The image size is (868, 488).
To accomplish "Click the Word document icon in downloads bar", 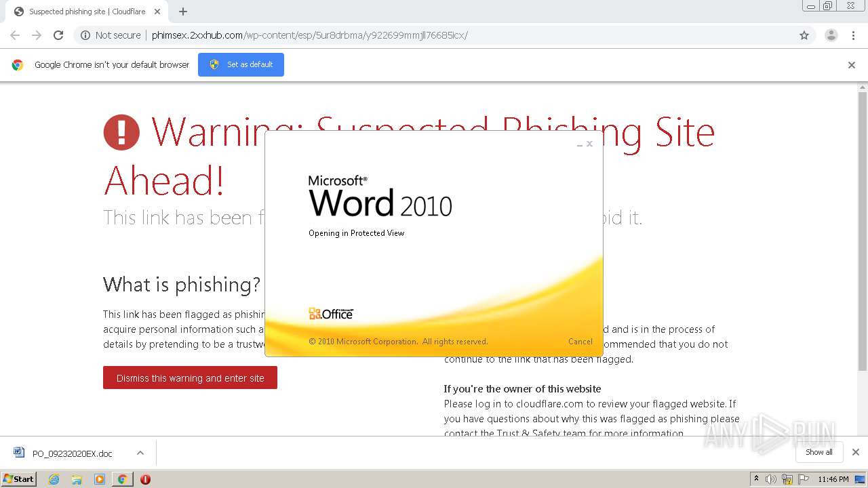I will (19, 453).
